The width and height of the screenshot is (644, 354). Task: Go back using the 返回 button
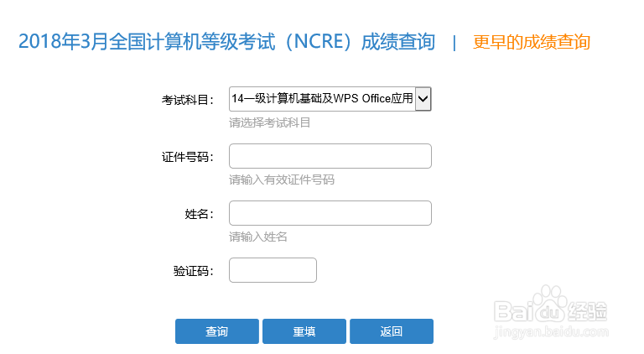pos(392,331)
